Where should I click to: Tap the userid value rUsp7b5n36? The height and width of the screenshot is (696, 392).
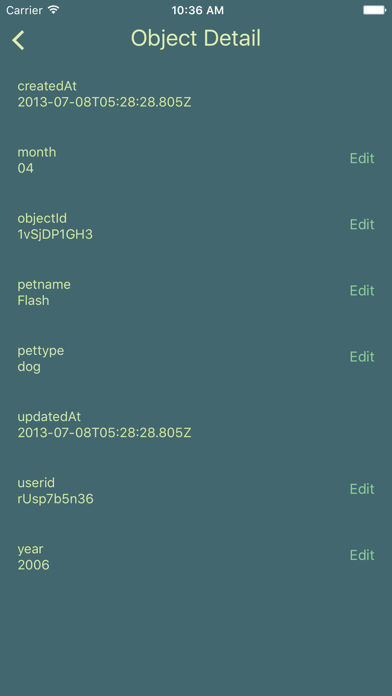tap(55, 499)
